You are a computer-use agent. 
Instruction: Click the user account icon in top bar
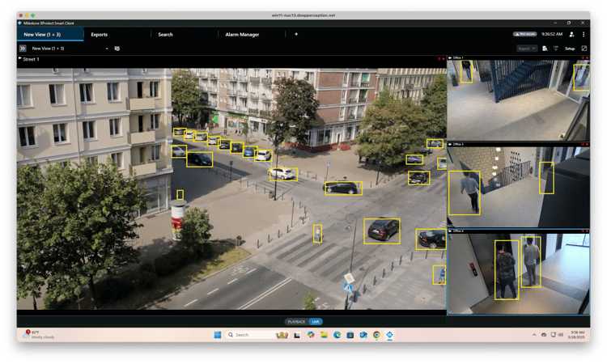tap(571, 35)
